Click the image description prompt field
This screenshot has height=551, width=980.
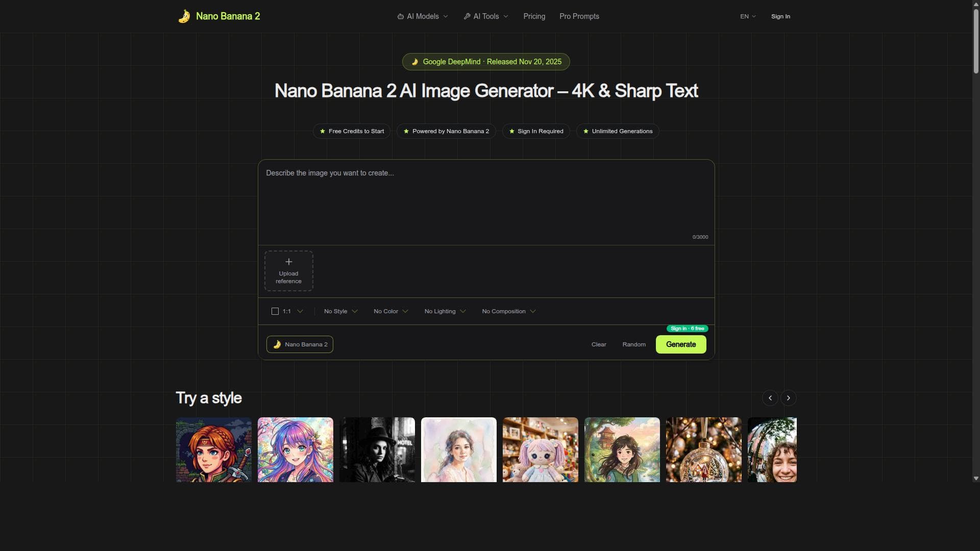click(x=486, y=203)
